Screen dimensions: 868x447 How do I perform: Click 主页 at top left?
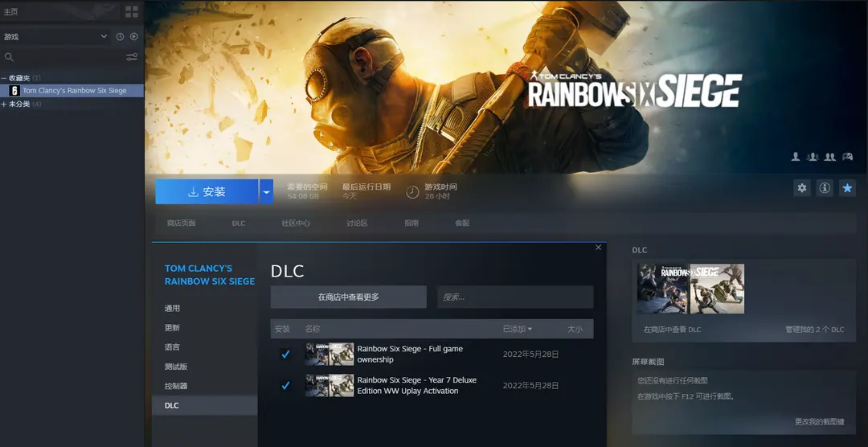(10, 11)
